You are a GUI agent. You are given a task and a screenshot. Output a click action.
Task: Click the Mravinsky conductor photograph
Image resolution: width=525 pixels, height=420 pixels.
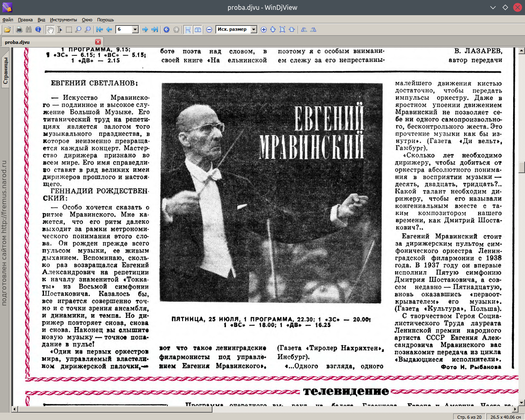[x=271, y=193]
